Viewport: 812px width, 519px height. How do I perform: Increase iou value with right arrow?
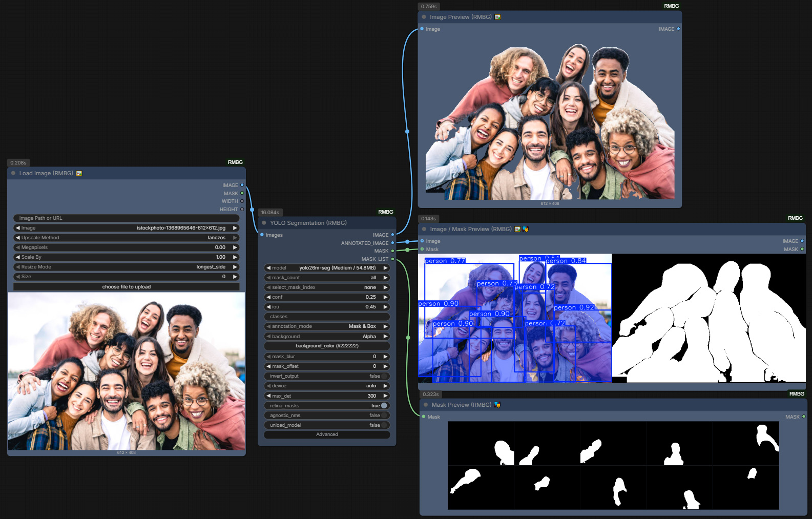tap(385, 307)
